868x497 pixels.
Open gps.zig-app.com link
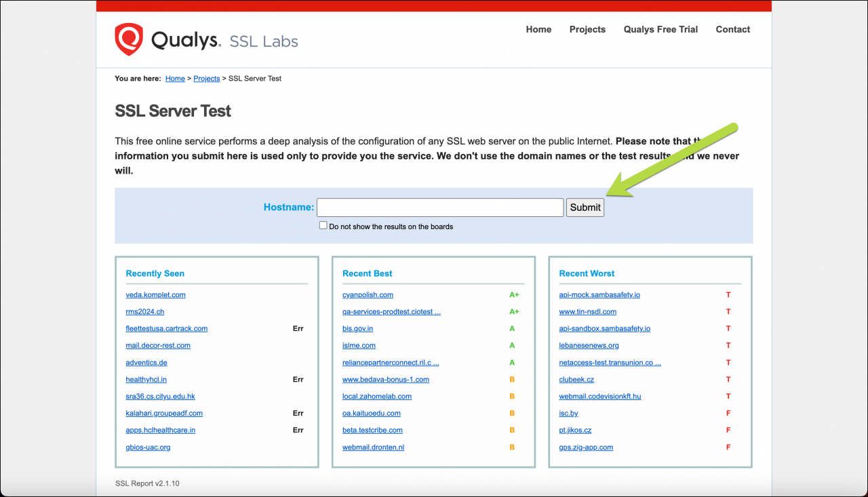586,448
